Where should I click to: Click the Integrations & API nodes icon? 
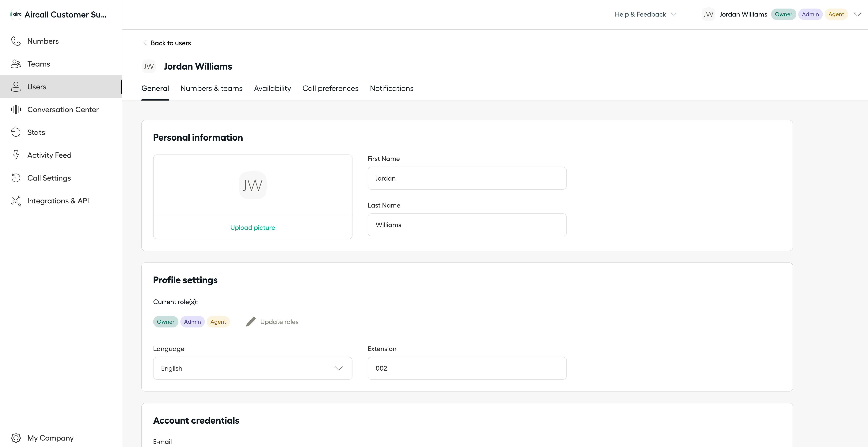pos(16,201)
